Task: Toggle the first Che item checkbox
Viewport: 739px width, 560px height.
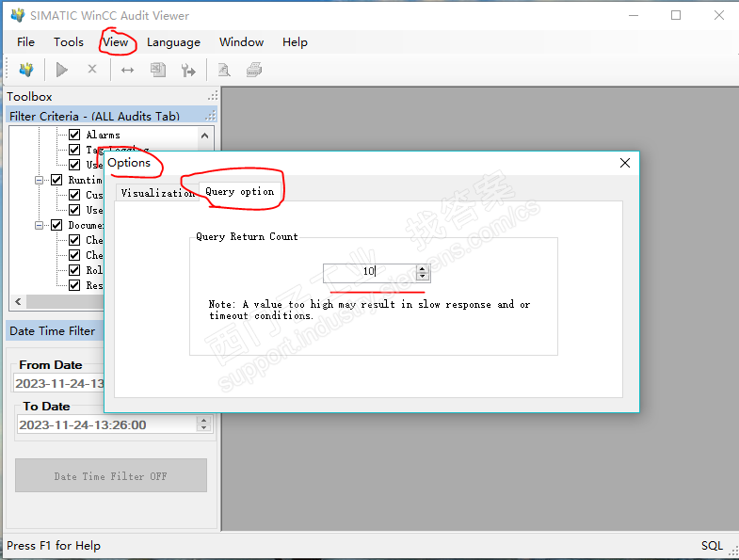Action: (74, 240)
